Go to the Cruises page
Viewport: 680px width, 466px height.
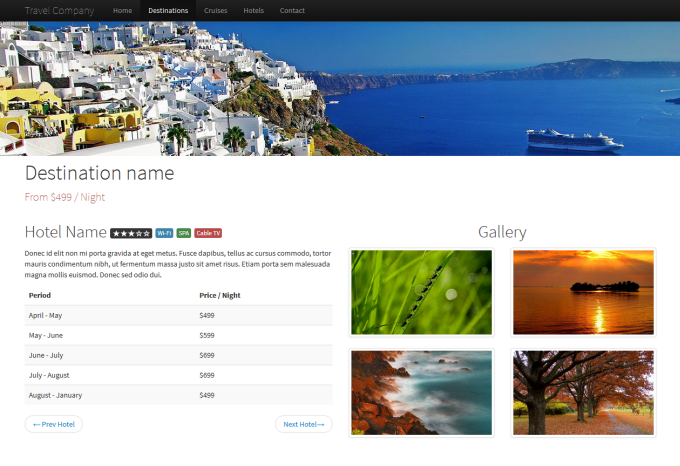(x=216, y=10)
